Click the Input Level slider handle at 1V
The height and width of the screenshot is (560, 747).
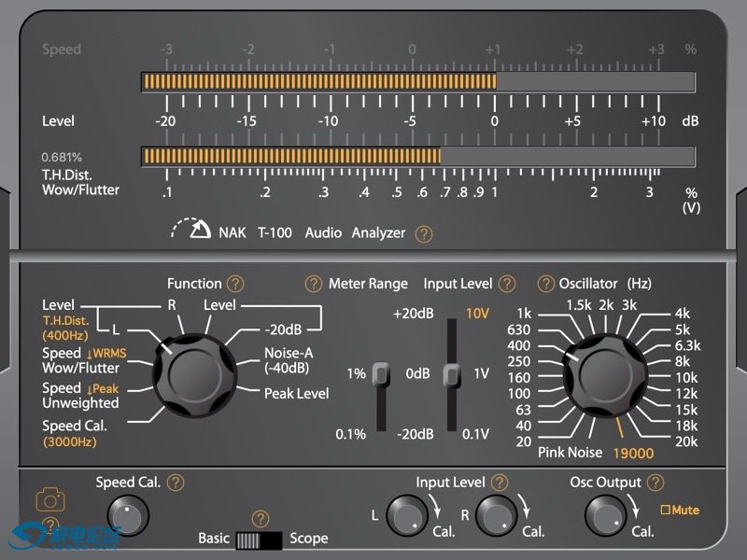[452, 375]
